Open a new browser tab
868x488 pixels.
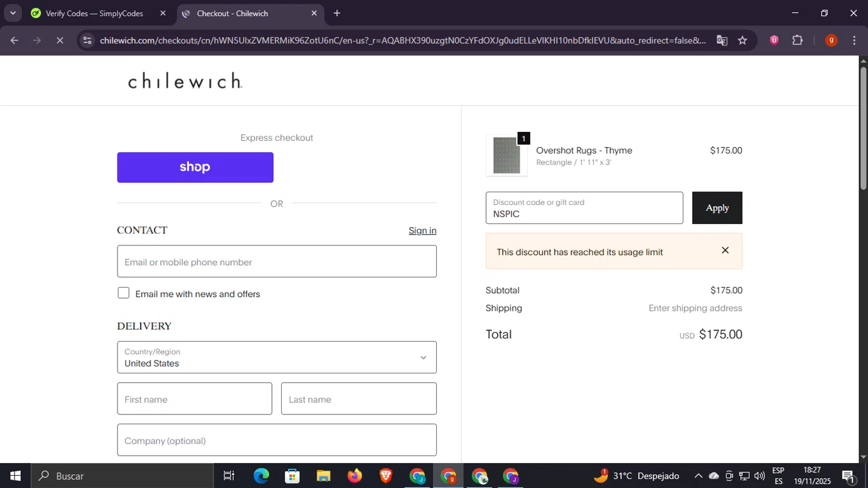[337, 13]
